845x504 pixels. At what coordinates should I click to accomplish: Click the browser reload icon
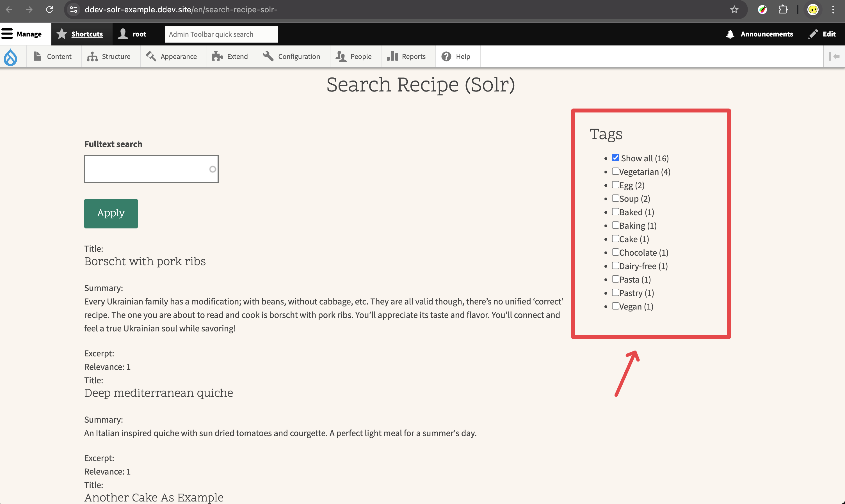(50, 10)
